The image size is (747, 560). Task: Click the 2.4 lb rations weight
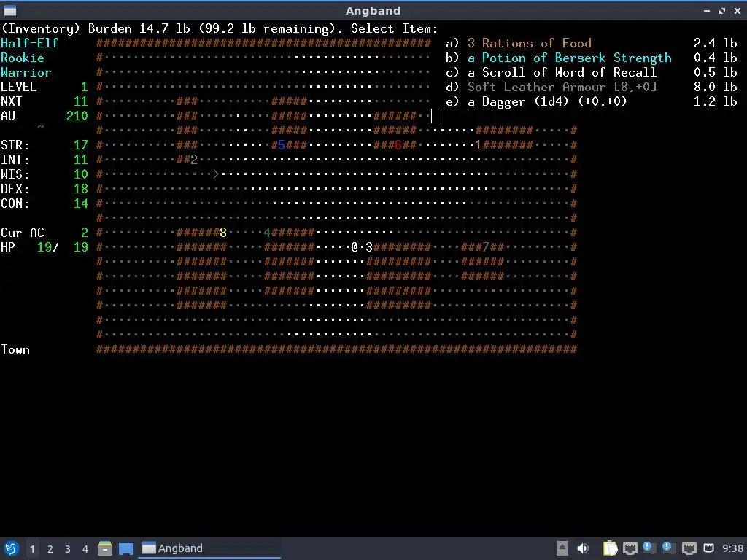(715, 43)
